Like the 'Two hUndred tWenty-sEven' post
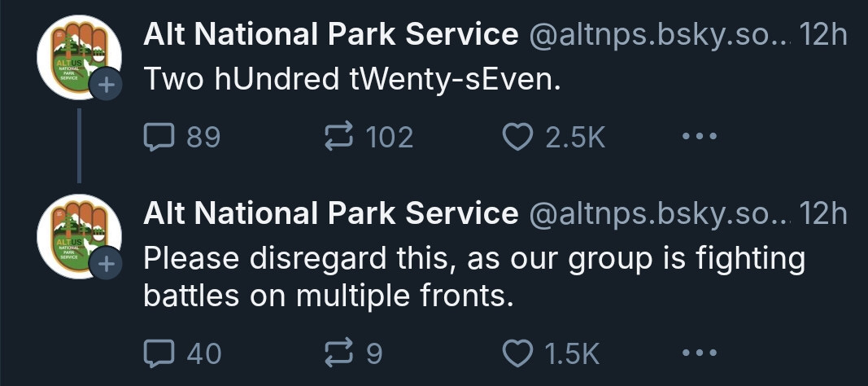 (x=517, y=137)
